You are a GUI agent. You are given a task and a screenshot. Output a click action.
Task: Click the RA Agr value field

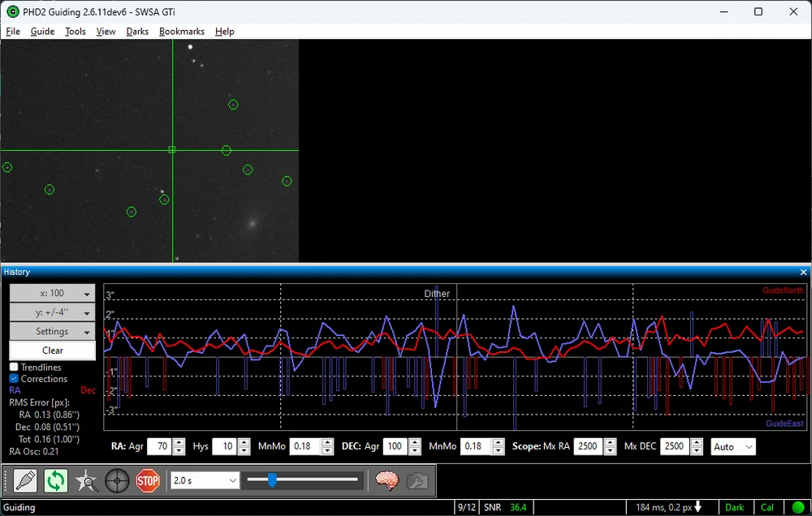[159, 446]
